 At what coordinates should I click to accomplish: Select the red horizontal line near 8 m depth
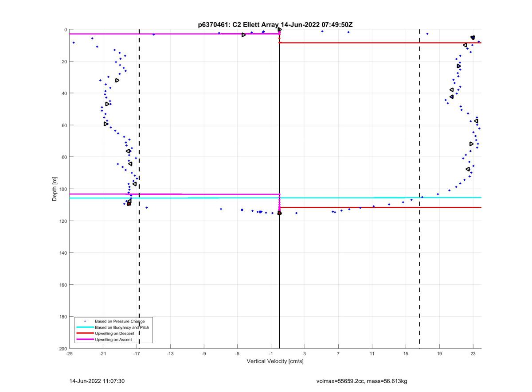tap(380, 43)
